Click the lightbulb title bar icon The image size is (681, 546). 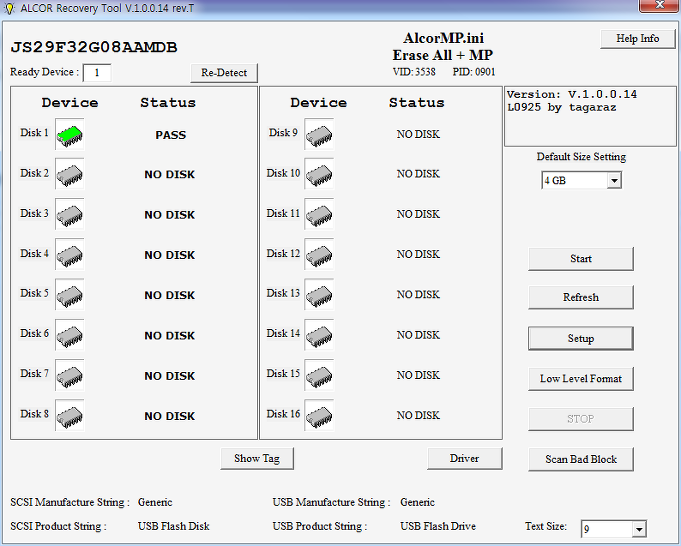tap(9, 8)
